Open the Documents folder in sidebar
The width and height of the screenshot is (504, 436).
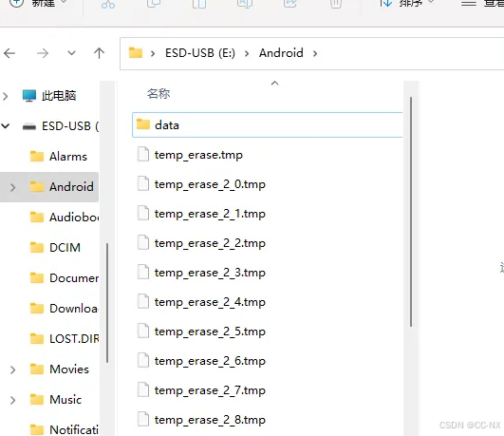(x=65, y=277)
